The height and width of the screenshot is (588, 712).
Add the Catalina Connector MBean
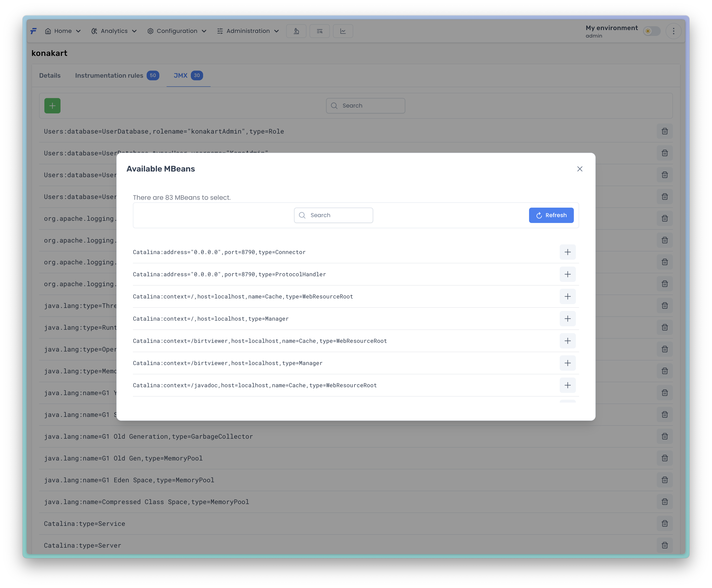coord(567,252)
